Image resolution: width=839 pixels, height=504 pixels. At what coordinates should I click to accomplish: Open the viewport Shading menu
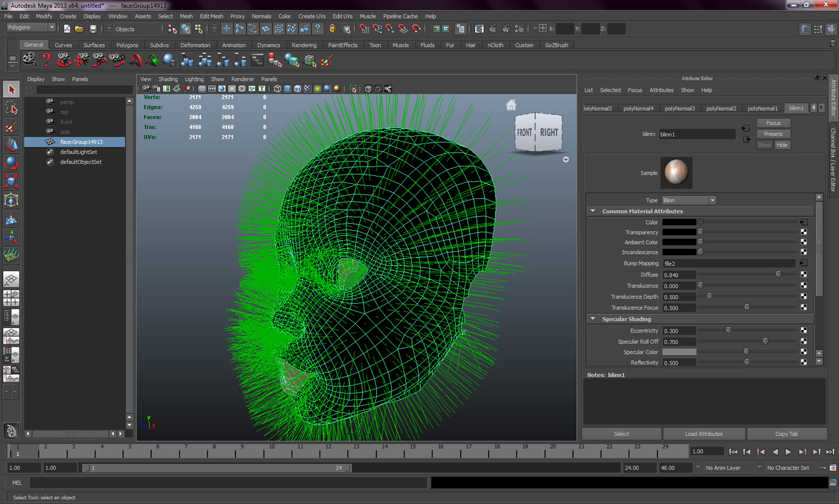pyautogui.click(x=167, y=79)
